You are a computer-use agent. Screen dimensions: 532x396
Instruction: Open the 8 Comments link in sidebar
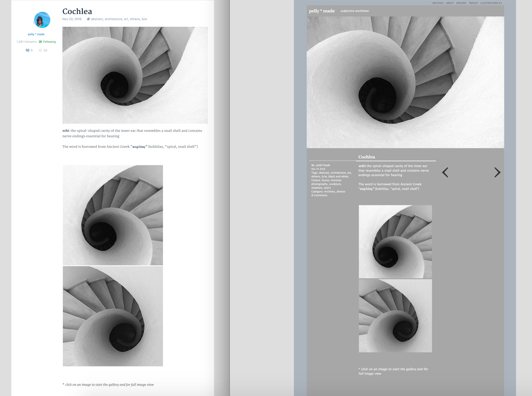(319, 195)
